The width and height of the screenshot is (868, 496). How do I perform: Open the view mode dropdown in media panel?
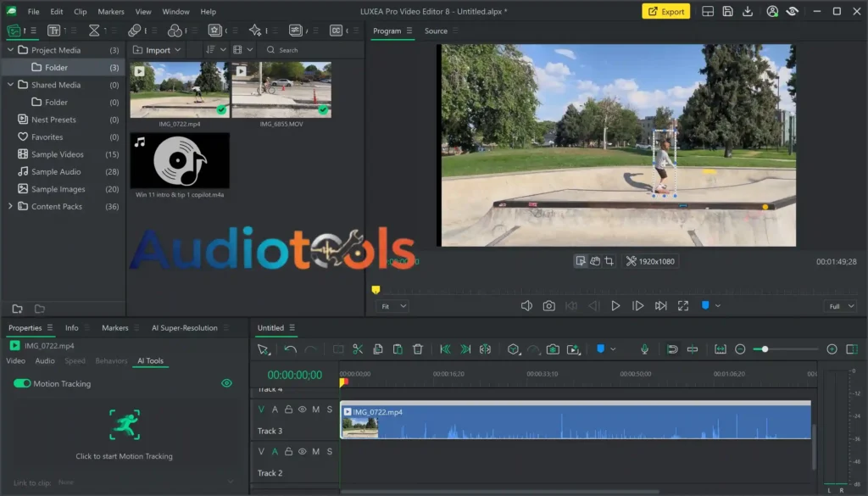(x=243, y=50)
